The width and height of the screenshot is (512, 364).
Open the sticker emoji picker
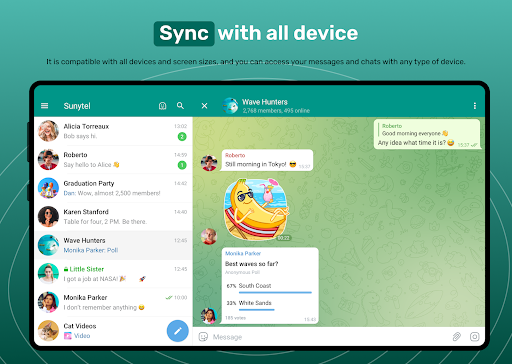(203, 337)
